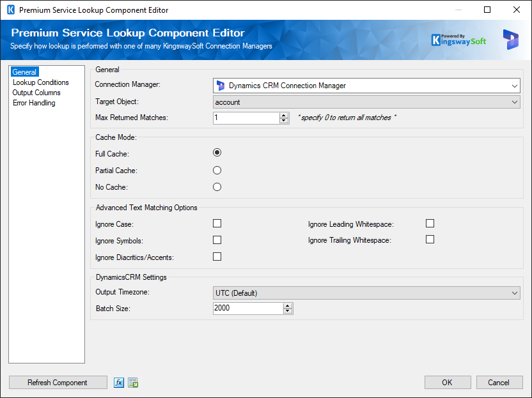Increase the Max Returned Matches value

[284, 115]
